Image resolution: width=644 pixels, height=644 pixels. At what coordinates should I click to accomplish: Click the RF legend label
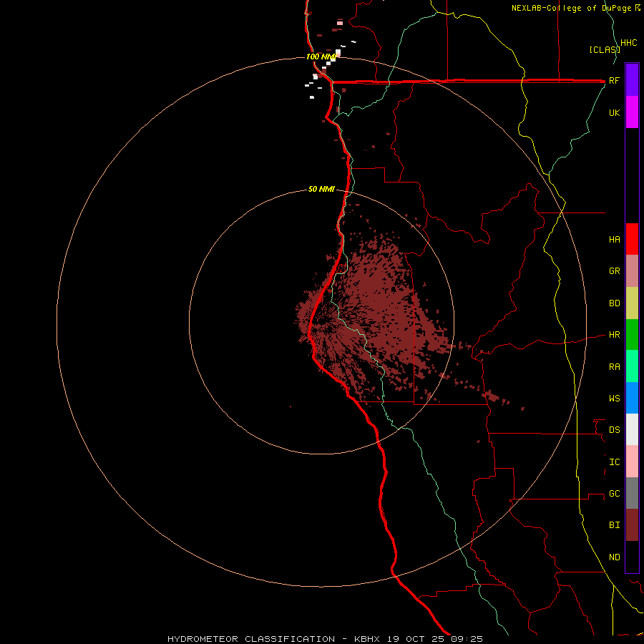[x=614, y=80]
